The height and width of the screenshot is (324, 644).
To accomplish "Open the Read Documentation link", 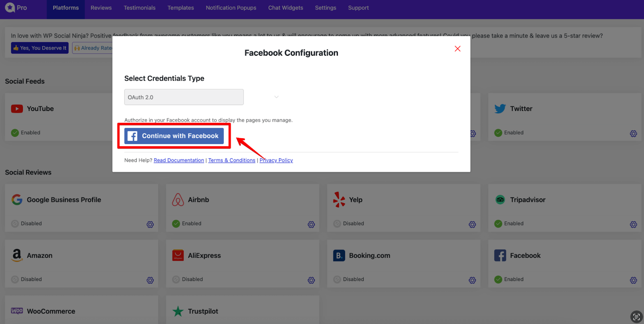I will pyautogui.click(x=179, y=160).
